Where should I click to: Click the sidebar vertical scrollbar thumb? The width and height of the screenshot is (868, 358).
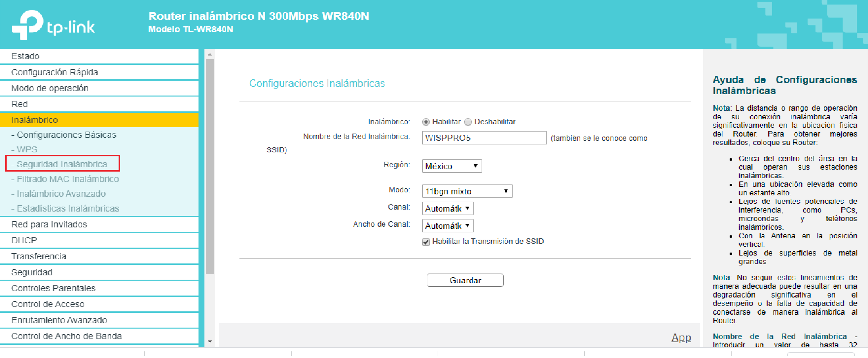click(x=210, y=167)
